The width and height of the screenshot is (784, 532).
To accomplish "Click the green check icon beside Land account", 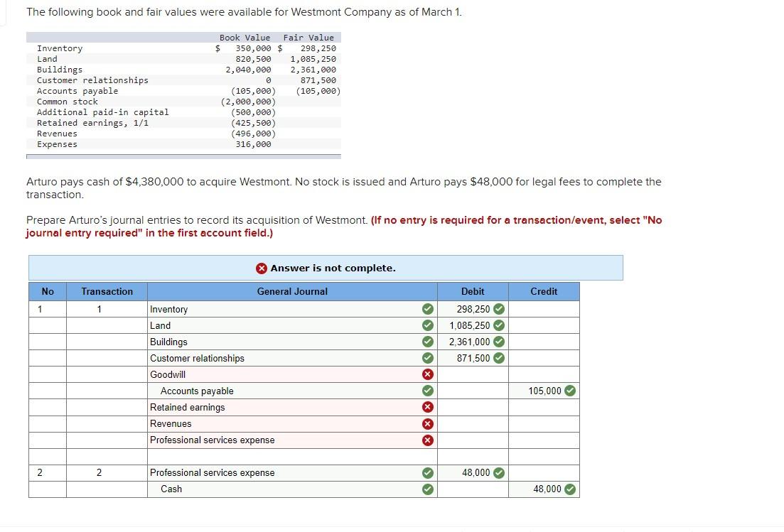I will [427, 326].
